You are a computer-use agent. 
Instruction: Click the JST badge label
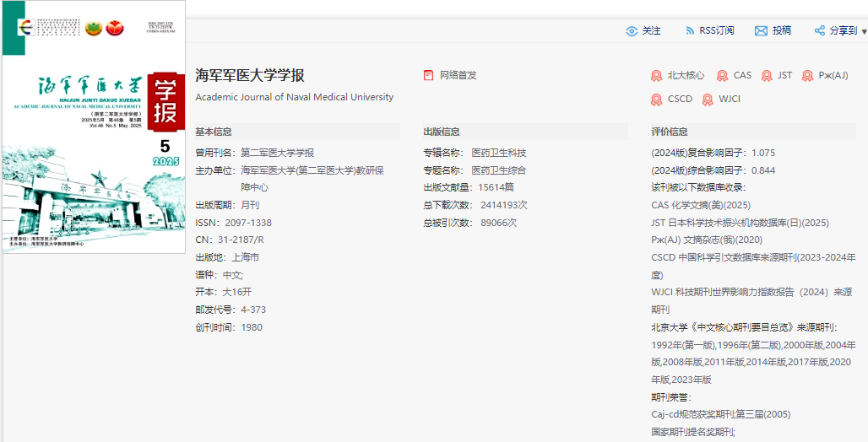point(785,75)
